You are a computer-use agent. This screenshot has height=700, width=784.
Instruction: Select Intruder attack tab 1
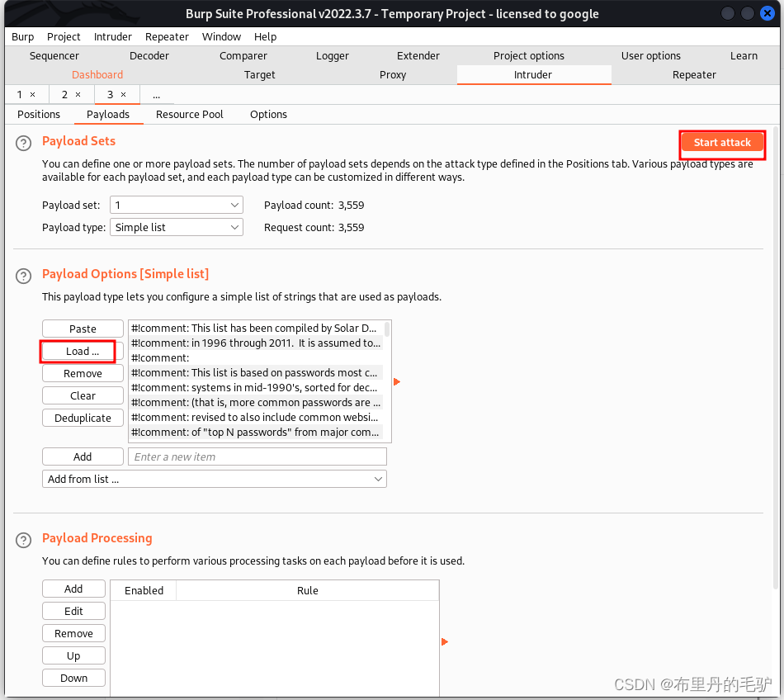point(20,94)
